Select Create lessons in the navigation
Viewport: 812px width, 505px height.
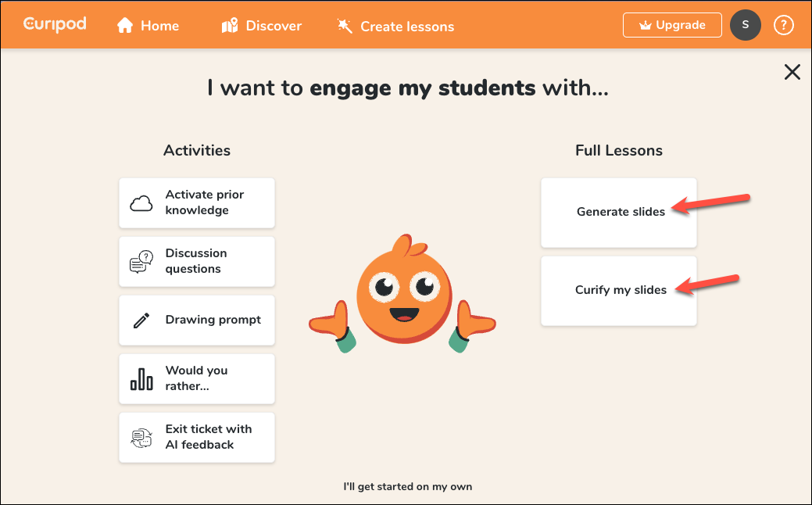406,26
